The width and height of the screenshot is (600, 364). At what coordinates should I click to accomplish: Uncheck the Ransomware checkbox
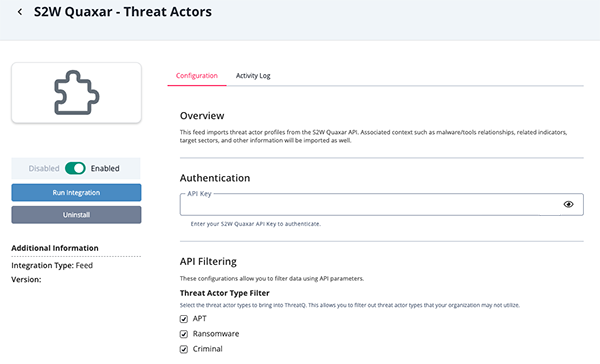[184, 334]
